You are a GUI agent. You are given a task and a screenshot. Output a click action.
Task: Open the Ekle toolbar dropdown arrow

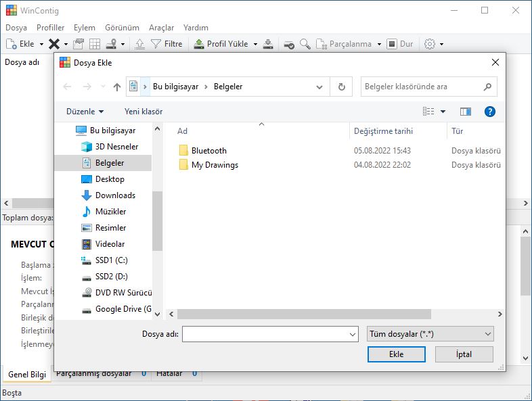click(x=41, y=45)
